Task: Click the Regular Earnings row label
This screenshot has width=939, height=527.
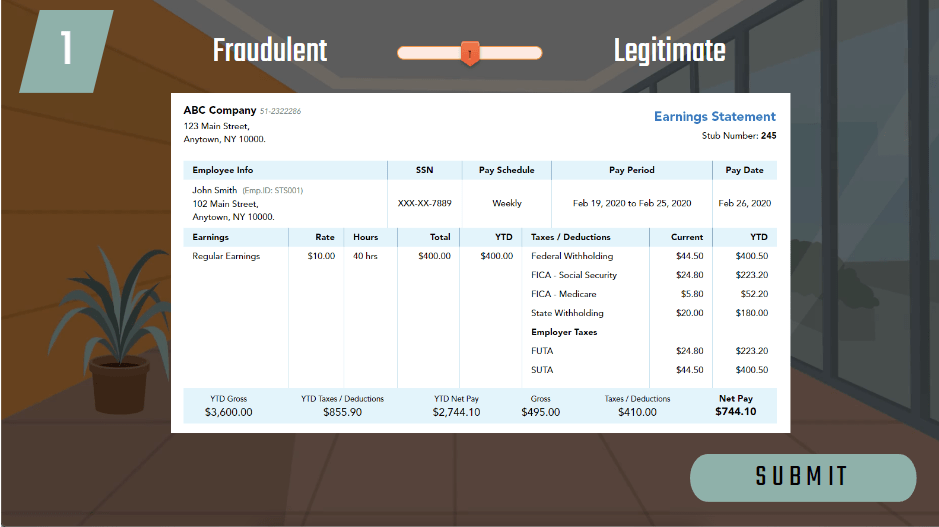Action: 226,256
